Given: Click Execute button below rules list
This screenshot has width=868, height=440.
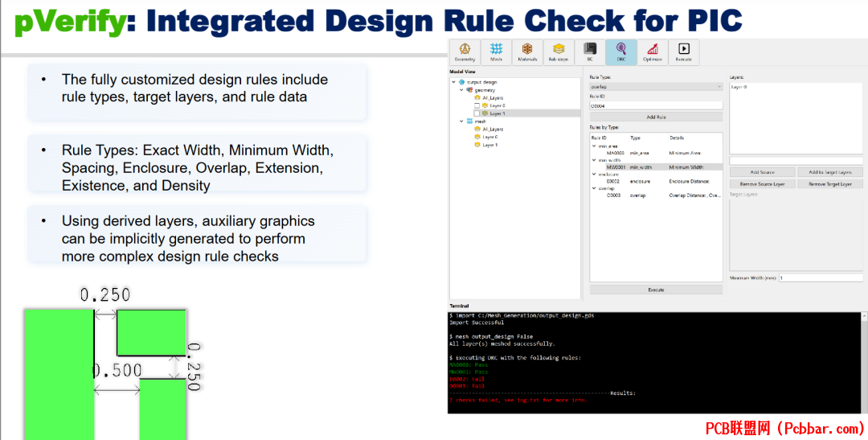Looking at the screenshot, I should (656, 290).
